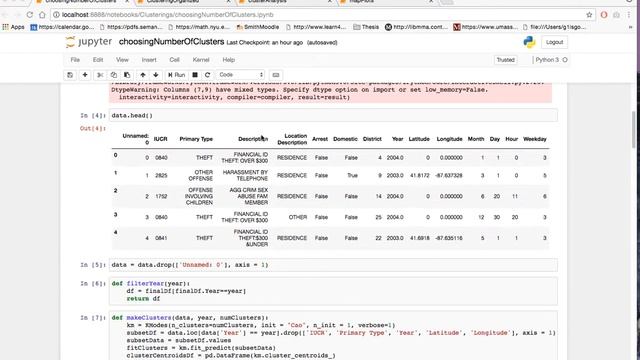The image size is (640, 360).
Task: Select the makeClusters function cell
Action: (333, 336)
